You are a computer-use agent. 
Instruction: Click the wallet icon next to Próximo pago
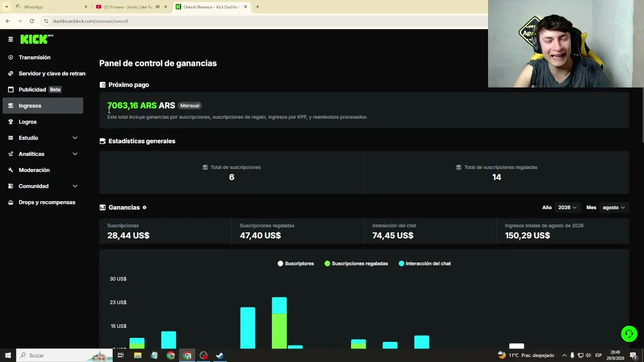[103, 85]
